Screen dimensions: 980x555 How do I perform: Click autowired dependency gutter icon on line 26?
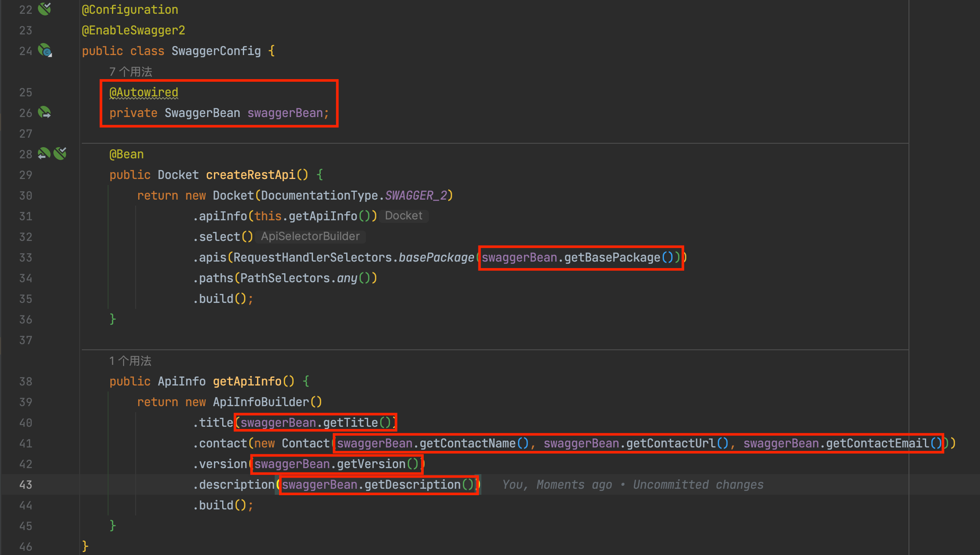click(44, 113)
